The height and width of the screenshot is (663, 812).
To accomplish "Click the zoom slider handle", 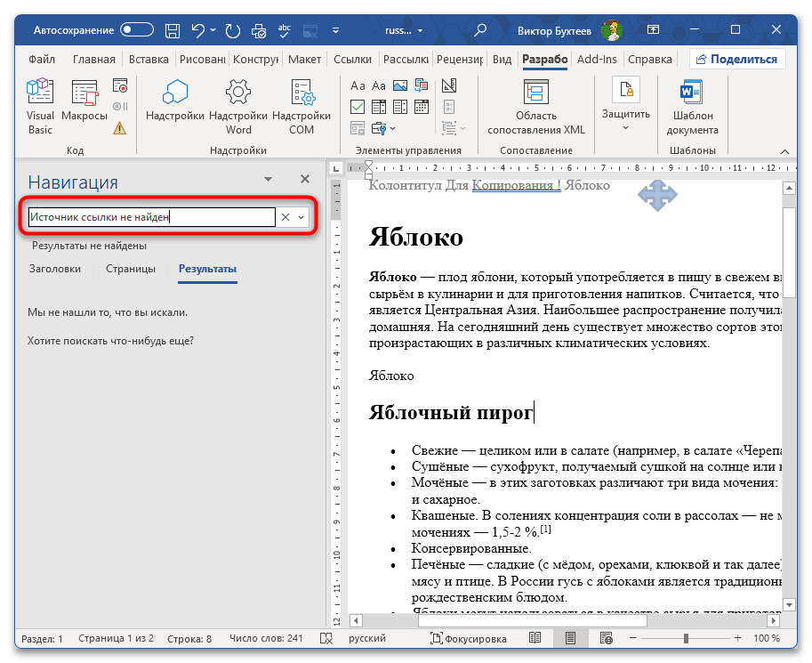I will click(x=686, y=638).
